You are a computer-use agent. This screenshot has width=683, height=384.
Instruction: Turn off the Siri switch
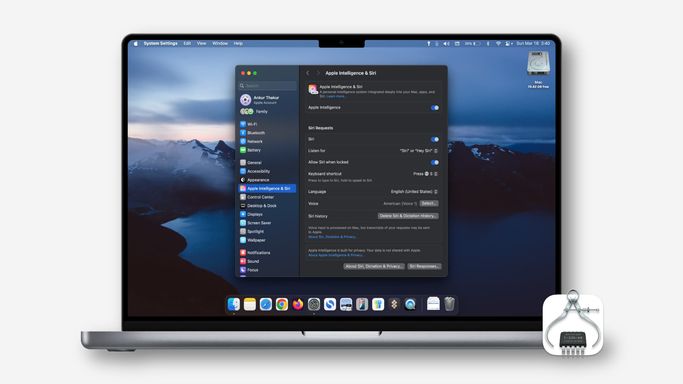tap(435, 139)
